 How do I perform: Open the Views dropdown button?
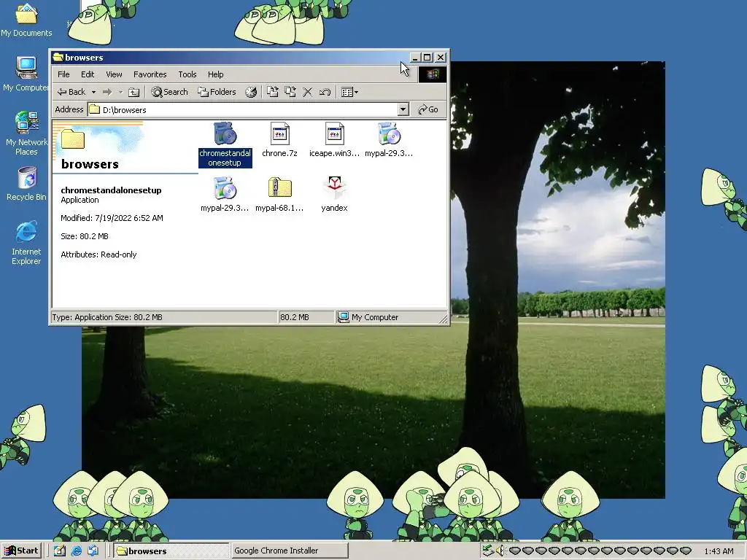pos(349,92)
